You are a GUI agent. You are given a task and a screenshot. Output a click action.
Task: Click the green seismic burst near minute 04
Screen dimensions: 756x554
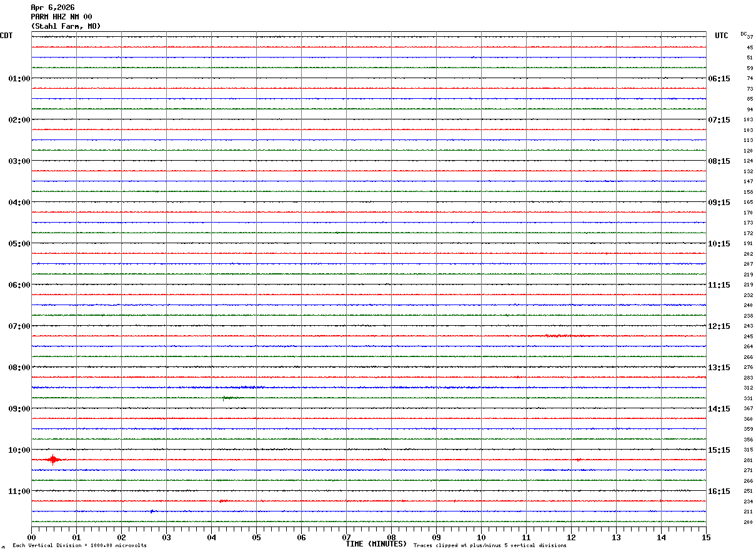pyautogui.click(x=230, y=398)
